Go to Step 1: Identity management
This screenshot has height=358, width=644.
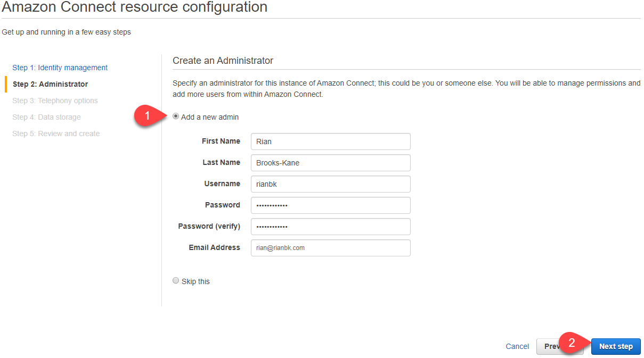click(60, 68)
